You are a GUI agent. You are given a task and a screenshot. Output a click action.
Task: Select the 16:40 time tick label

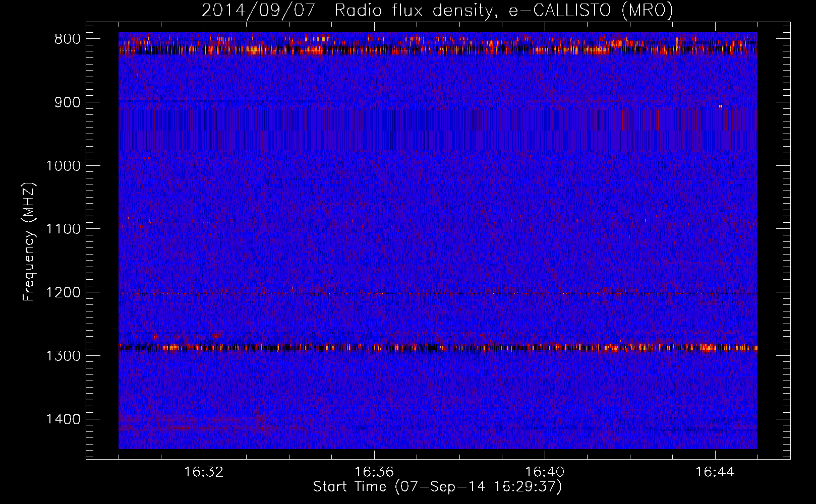[545, 472]
